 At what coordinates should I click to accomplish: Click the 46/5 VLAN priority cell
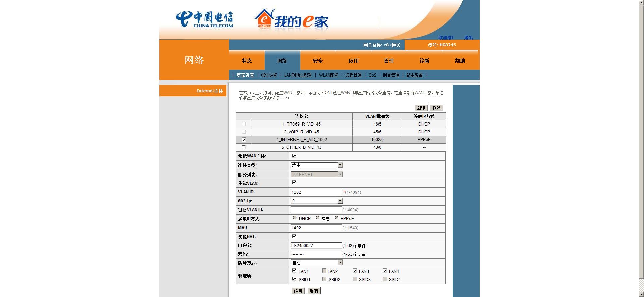point(377,124)
